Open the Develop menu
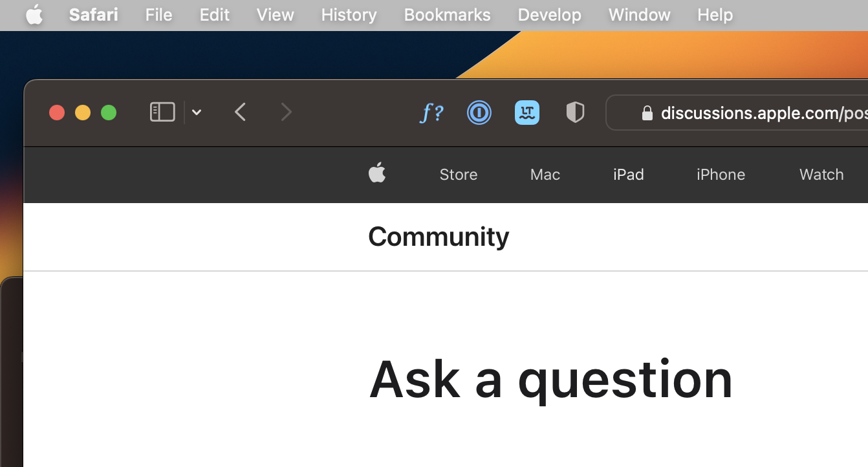This screenshot has width=868, height=467. pos(549,15)
